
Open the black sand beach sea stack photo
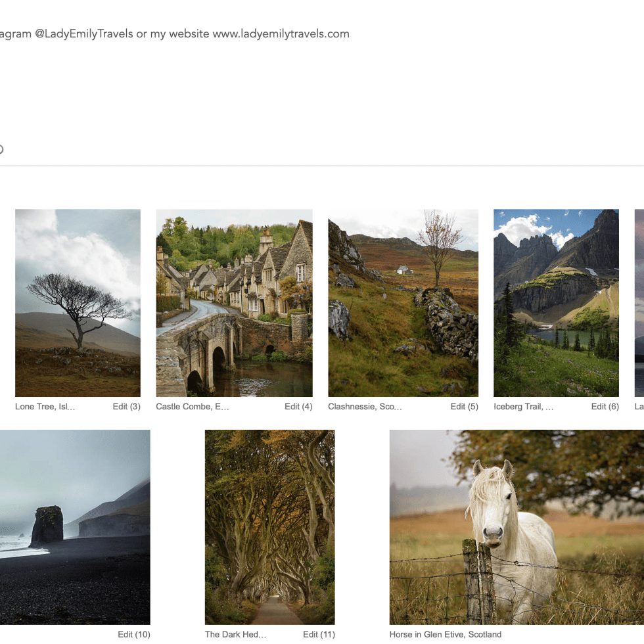(x=74, y=527)
